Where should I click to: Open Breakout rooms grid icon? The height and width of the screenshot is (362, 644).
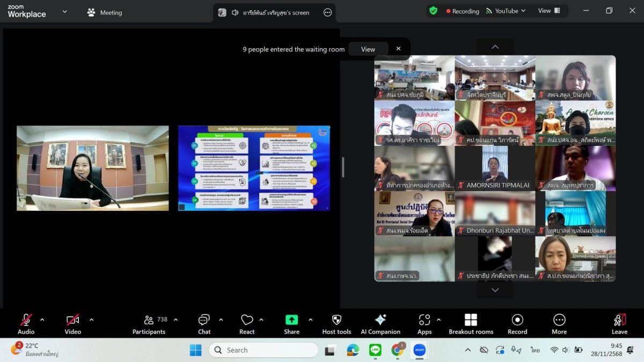click(x=471, y=320)
